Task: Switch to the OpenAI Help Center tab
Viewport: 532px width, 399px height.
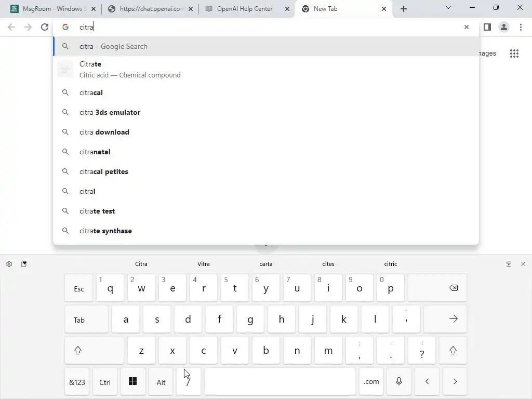Action: (x=247, y=9)
